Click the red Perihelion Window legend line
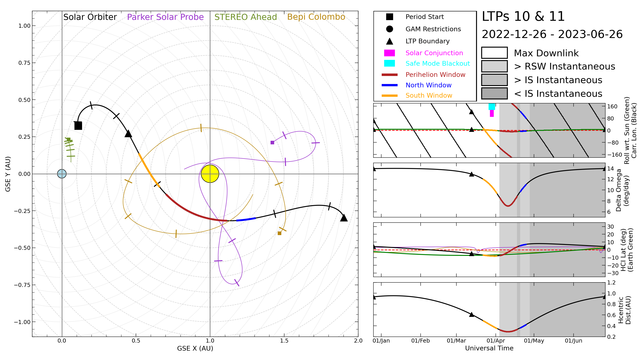This screenshot has height=362, width=644. [390, 75]
